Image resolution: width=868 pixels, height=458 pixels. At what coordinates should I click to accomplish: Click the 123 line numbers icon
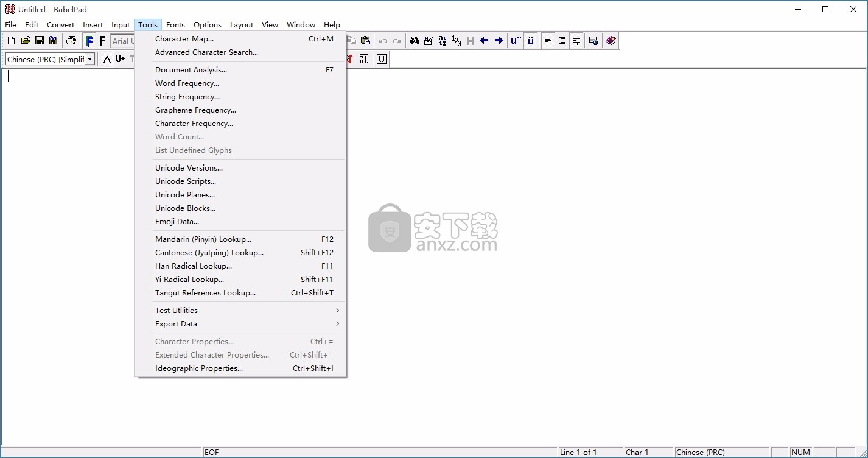[457, 41]
